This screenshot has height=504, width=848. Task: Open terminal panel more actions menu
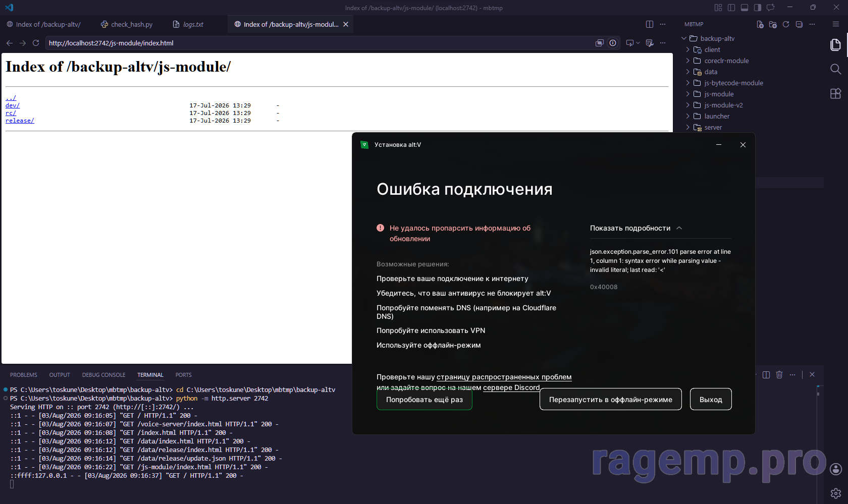pos(792,375)
